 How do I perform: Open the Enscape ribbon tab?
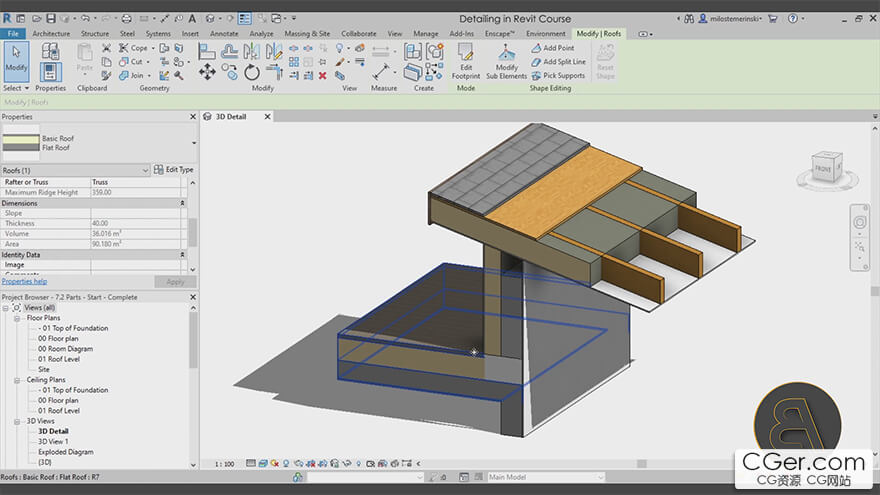499,34
